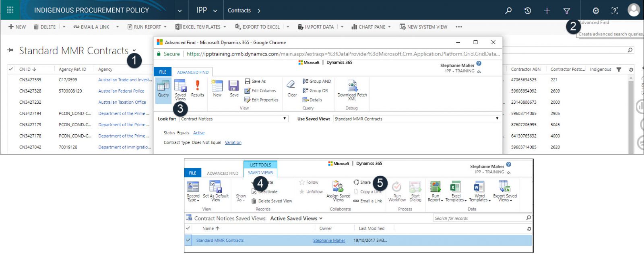Open the Standard MMR Contracts view selector

pyautogui.click(x=134, y=51)
